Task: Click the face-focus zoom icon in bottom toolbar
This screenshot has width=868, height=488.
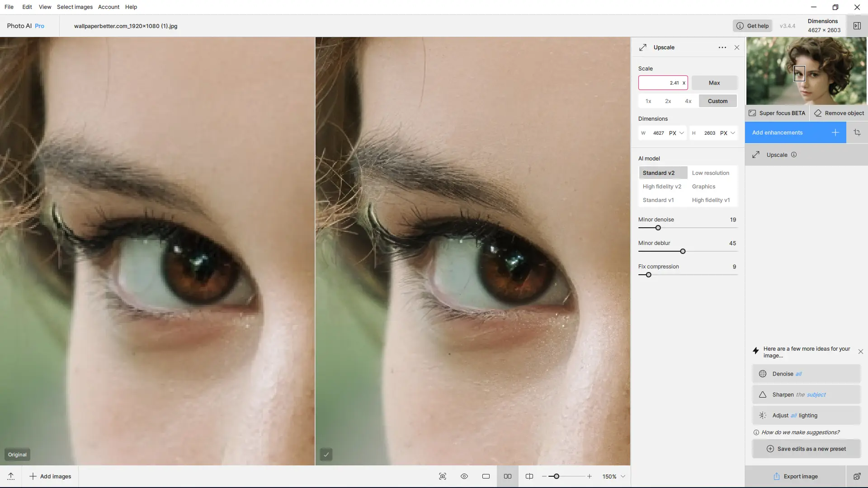Action: pyautogui.click(x=443, y=476)
